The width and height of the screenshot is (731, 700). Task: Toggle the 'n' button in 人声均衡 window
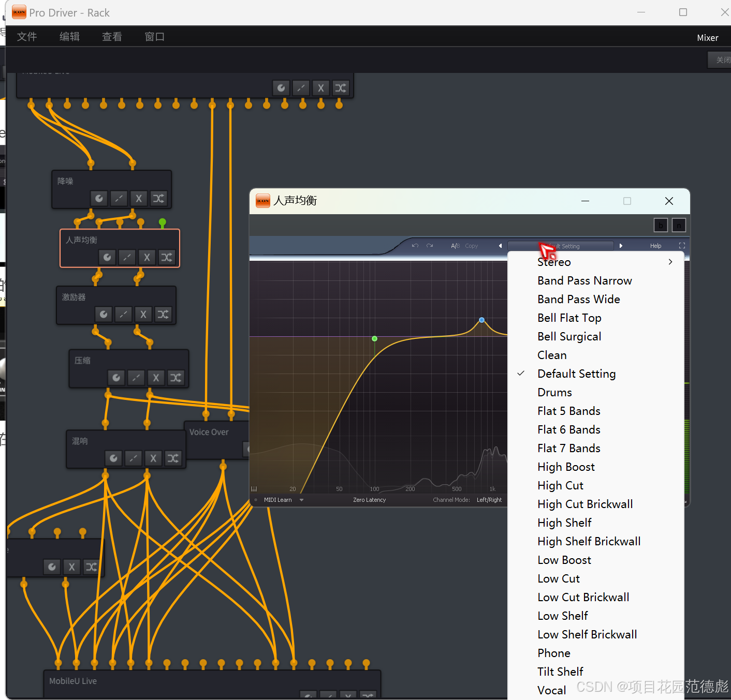[679, 225]
